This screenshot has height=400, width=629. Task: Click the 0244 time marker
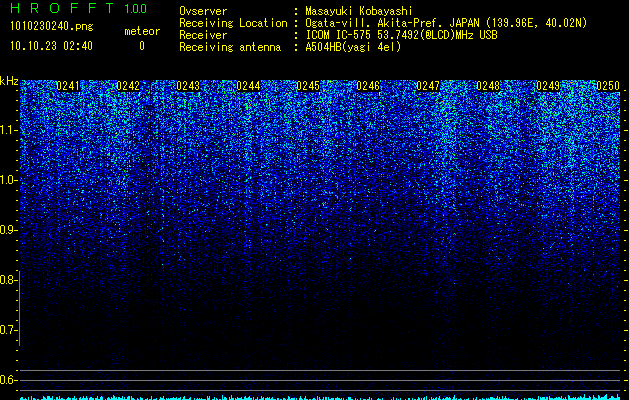[x=248, y=86]
